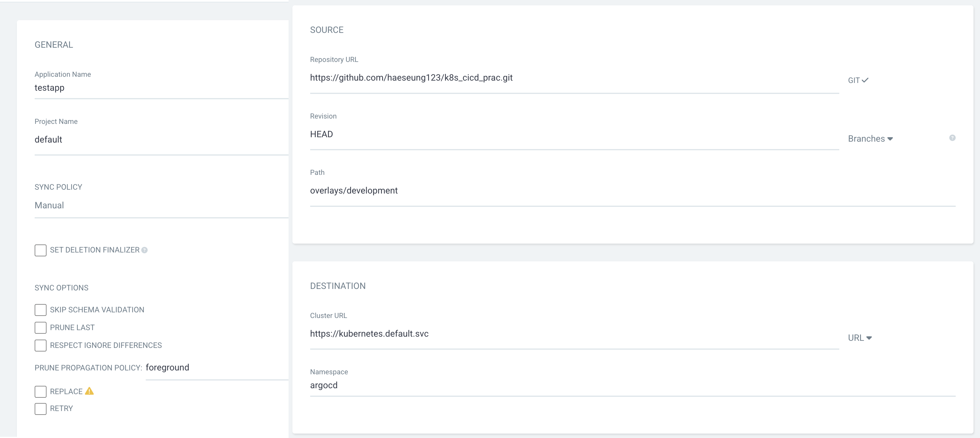Image resolution: width=980 pixels, height=438 pixels.
Task: Click help icon next to Set Deletion Finalizer
Action: pyautogui.click(x=145, y=250)
